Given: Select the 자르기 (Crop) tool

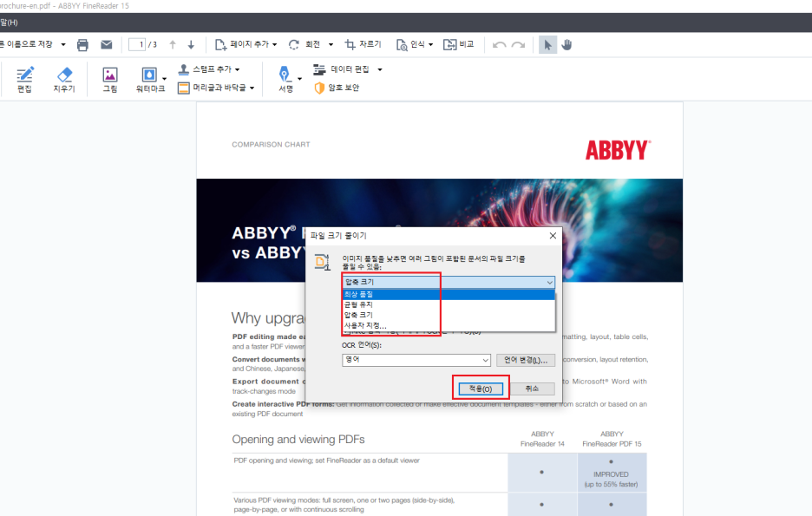Looking at the screenshot, I should 363,44.
